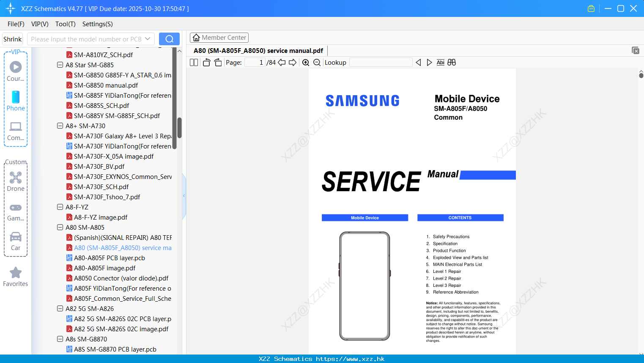Image resolution: width=644 pixels, height=363 pixels.
Task: Open SM-G885S_SCH.pdf
Action: pos(98,105)
